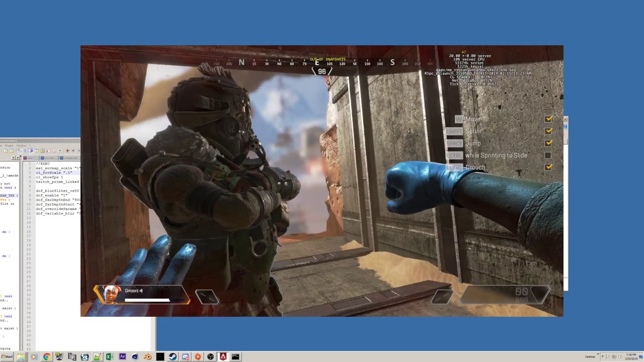Image resolution: width=644 pixels, height=362 pixels.
Task: Open Google Chrome from taskbar
Action: (47, 356)
